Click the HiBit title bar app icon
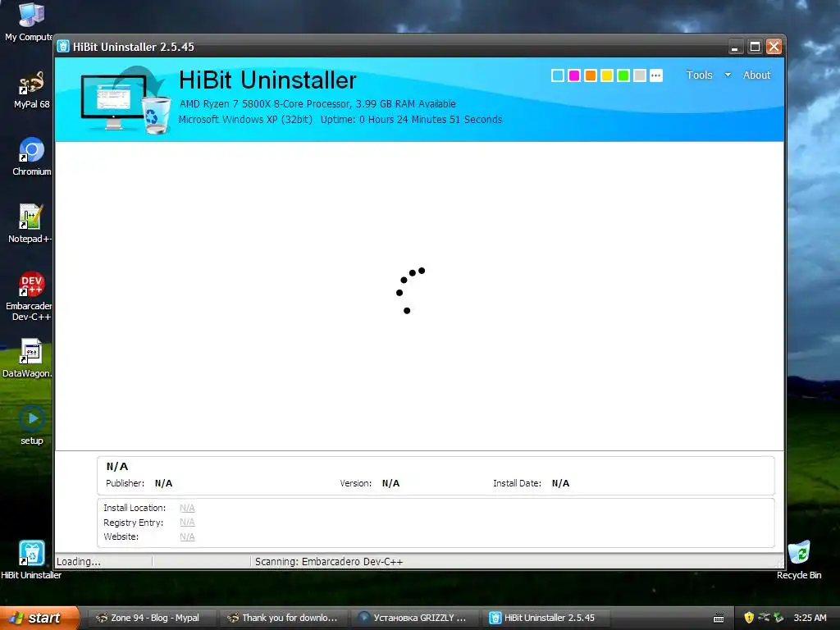The height and width of the screenshot is (630, 840). pos(63,47)
